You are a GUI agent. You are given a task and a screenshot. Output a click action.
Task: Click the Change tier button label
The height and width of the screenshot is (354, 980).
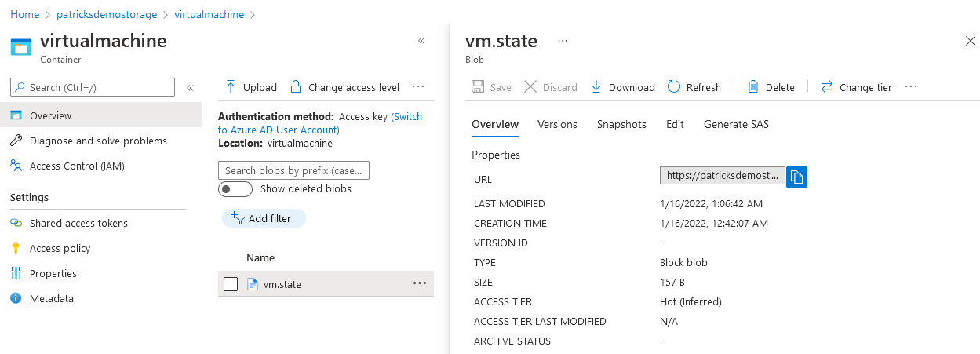tap(865, 87)
